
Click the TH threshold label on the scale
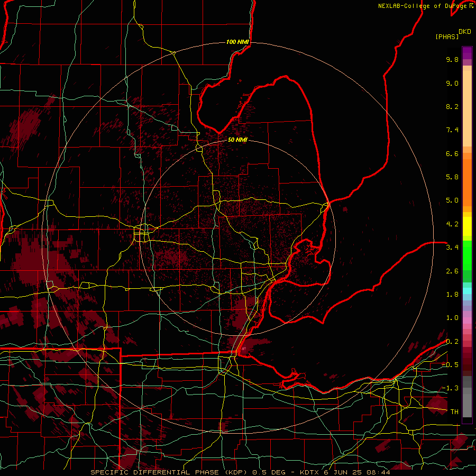click(x=454, y=412)
